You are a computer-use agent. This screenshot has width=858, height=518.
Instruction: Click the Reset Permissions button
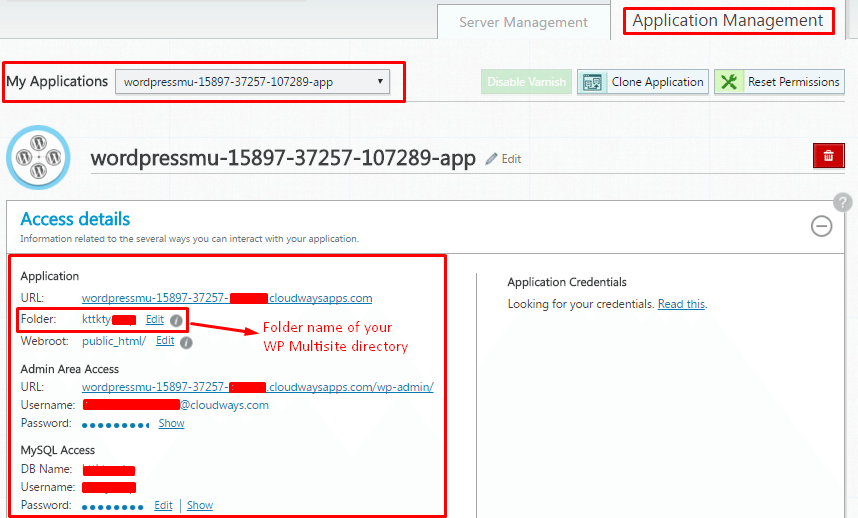click(779, 82)
